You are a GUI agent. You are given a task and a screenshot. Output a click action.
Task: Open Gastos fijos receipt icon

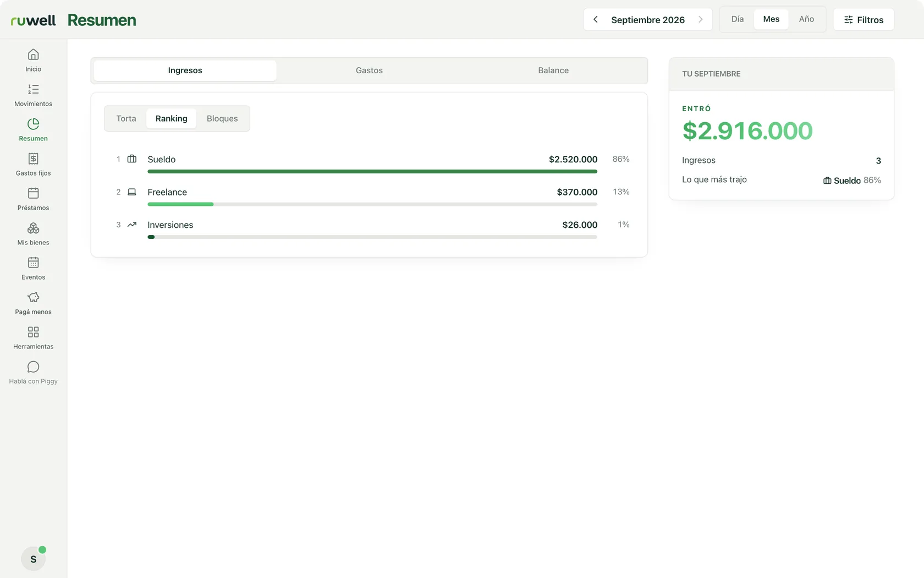tap(33, 159)
